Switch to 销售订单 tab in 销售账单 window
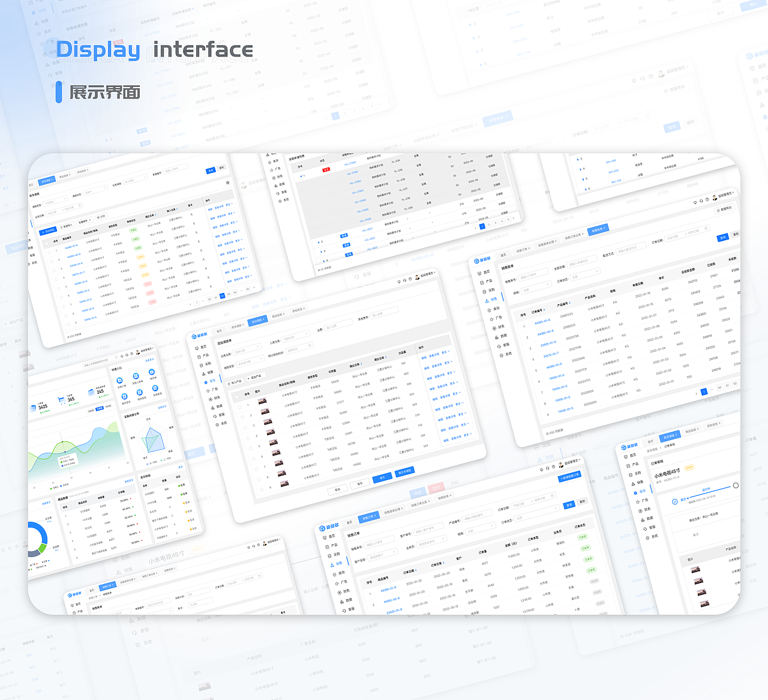This screenshot has width=768, height=700. 523,250
